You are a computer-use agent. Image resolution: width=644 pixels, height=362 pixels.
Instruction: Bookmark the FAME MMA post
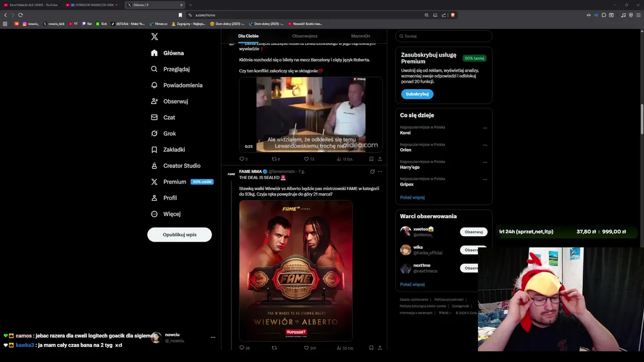click(x=371, y=348)
